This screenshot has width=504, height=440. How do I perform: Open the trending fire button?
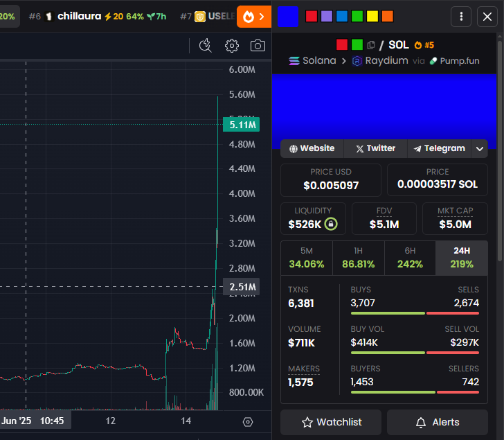coord(254,17)
